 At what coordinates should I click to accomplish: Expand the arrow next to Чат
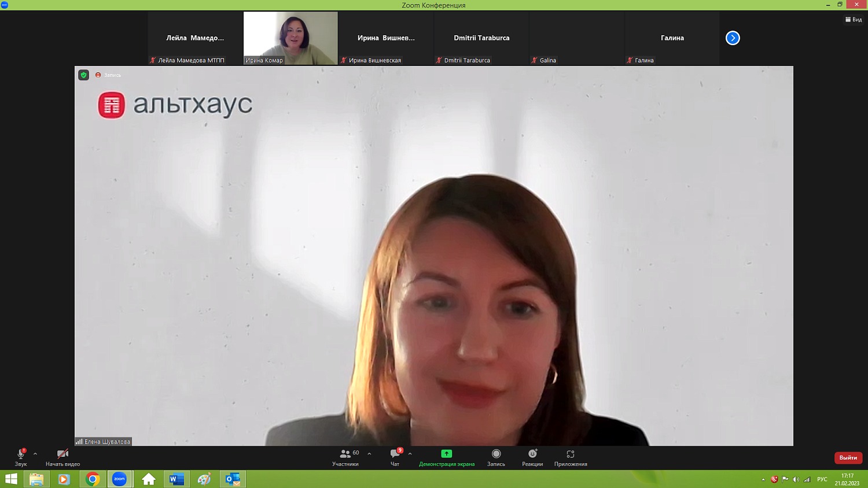point(410,454)
